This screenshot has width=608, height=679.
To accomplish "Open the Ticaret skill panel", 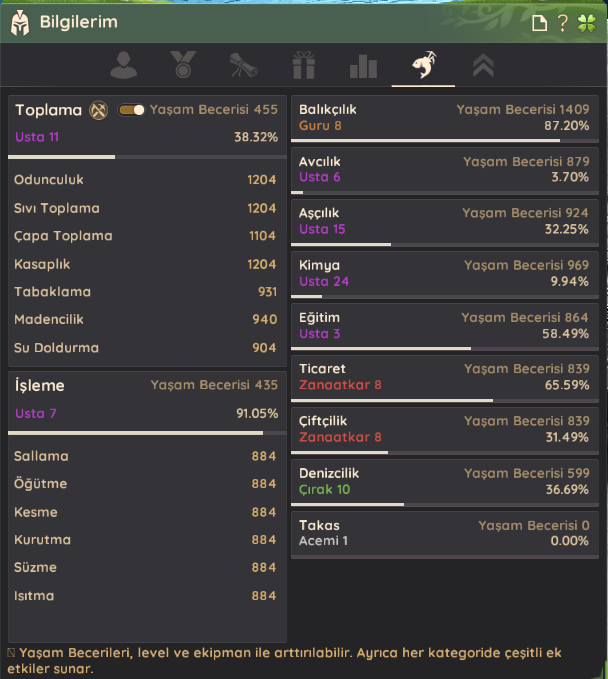I will point(444,378).
